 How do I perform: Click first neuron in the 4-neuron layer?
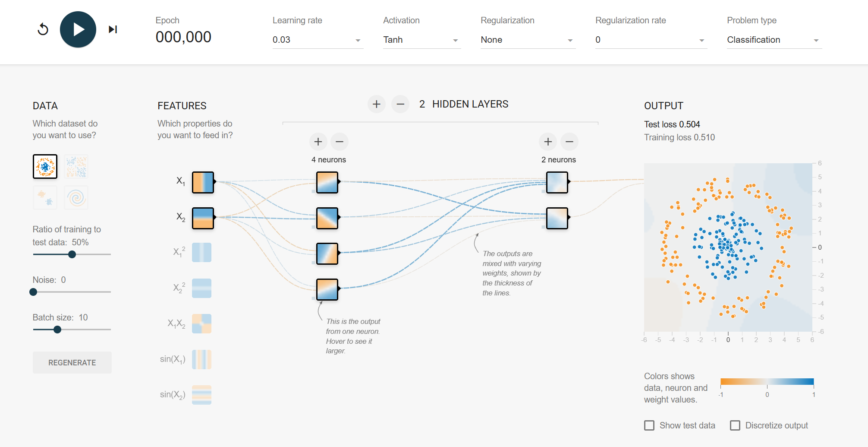click(327, 182)
